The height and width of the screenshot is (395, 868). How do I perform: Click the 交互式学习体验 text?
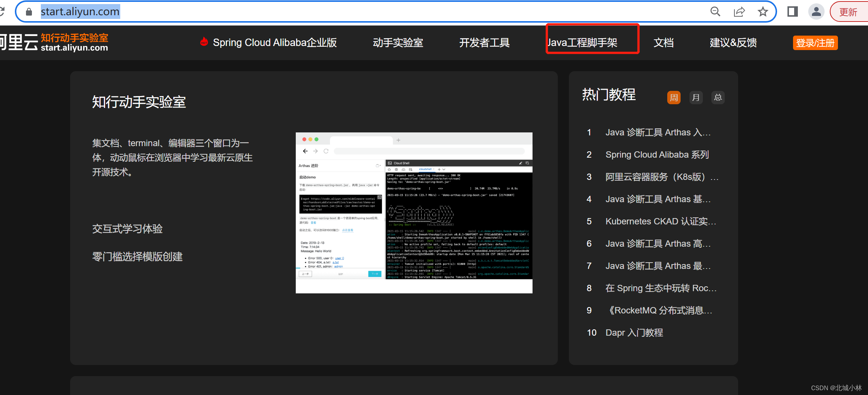pos(127,229)
